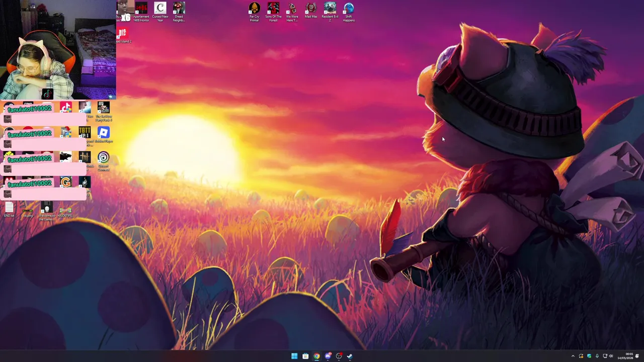Click the Windows Security shield tray icon
The width and height of the screenshot is (644, 362).
point(589,356)
